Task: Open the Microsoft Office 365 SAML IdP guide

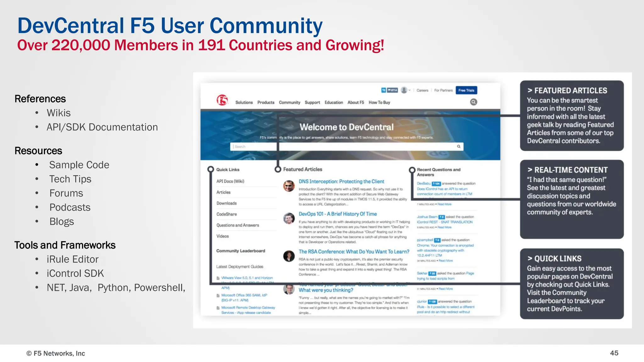Action: coord(244,298)
